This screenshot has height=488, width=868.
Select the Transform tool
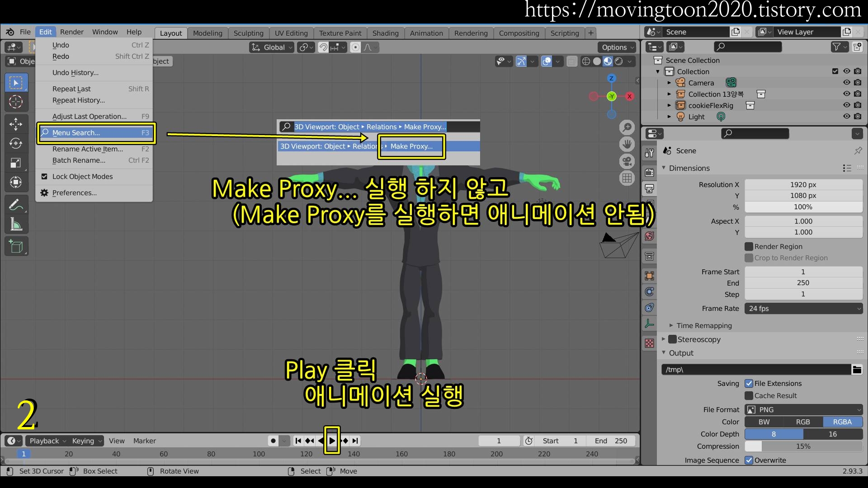click(x=16, y=183)
